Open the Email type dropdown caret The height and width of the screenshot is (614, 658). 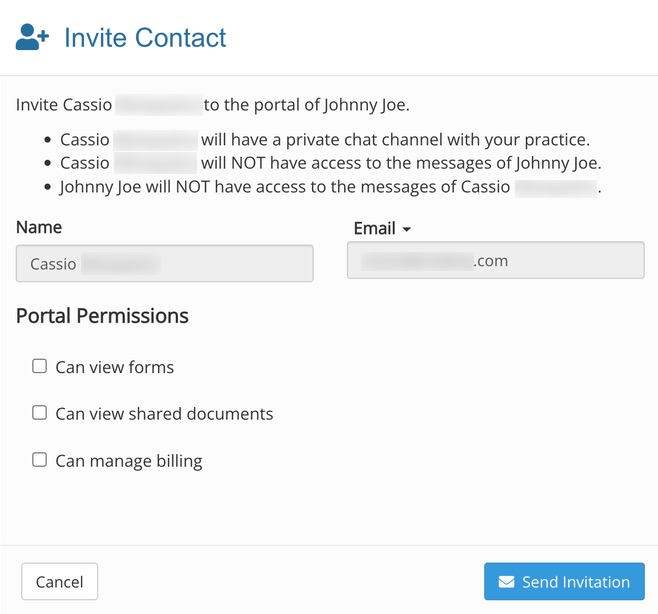(406, 229)
